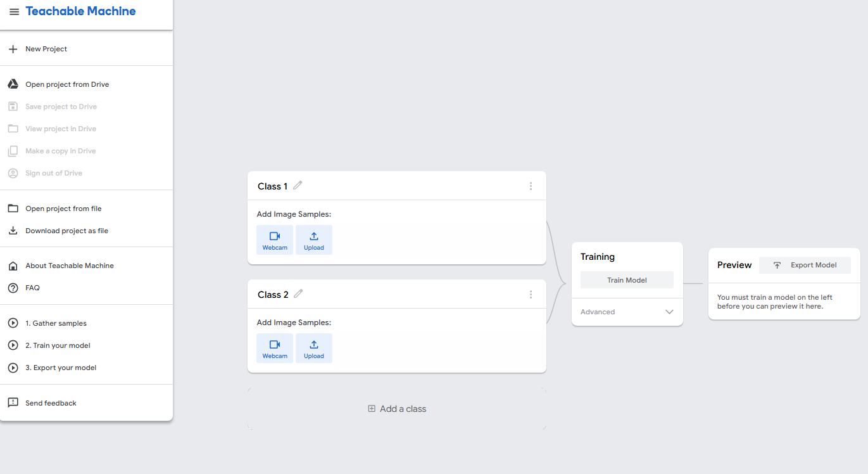Start Webcam capture for Class 2
This screenshot has height=474, width=868.
tap(275, 348)
